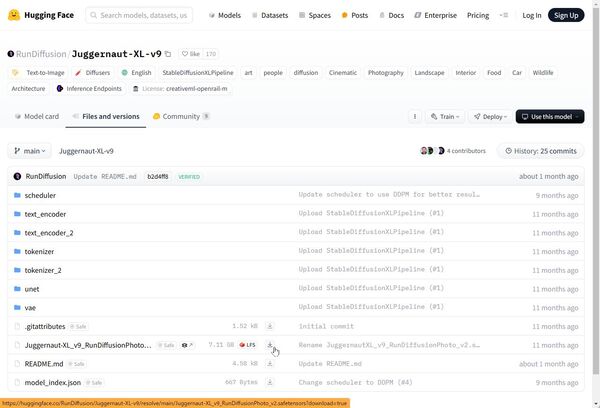This screenshot has height=408, width=600.
Task: Open commit hash b2d4ff8
Action: pos(158,176)
